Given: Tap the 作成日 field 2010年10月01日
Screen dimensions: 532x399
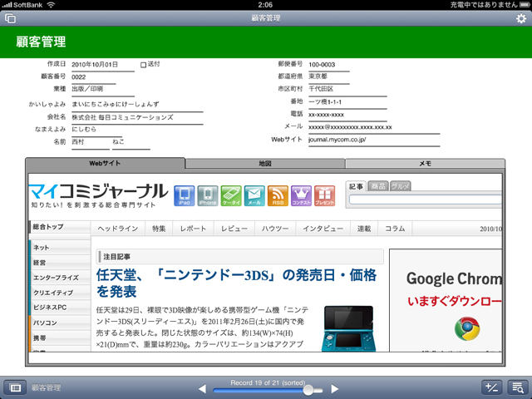Looking at the screenshot, I should (103, 65).
